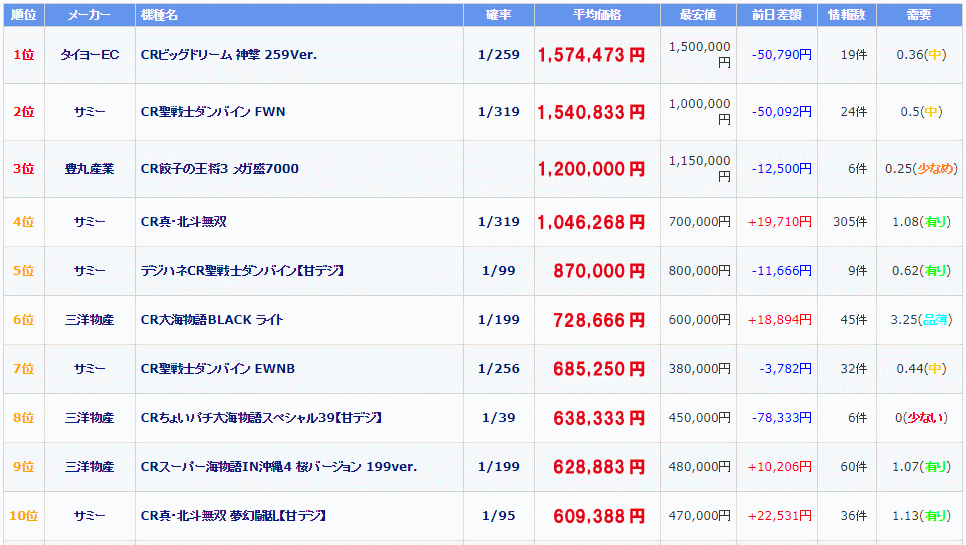Click day difference +19,710円
Viewport: 966px width, 545px height.
(x=780, y=222)
